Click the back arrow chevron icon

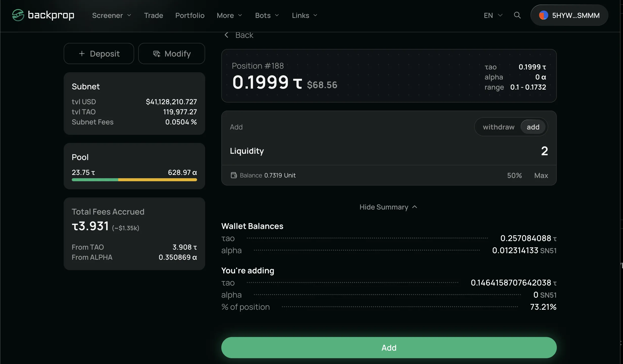[226, 35]
